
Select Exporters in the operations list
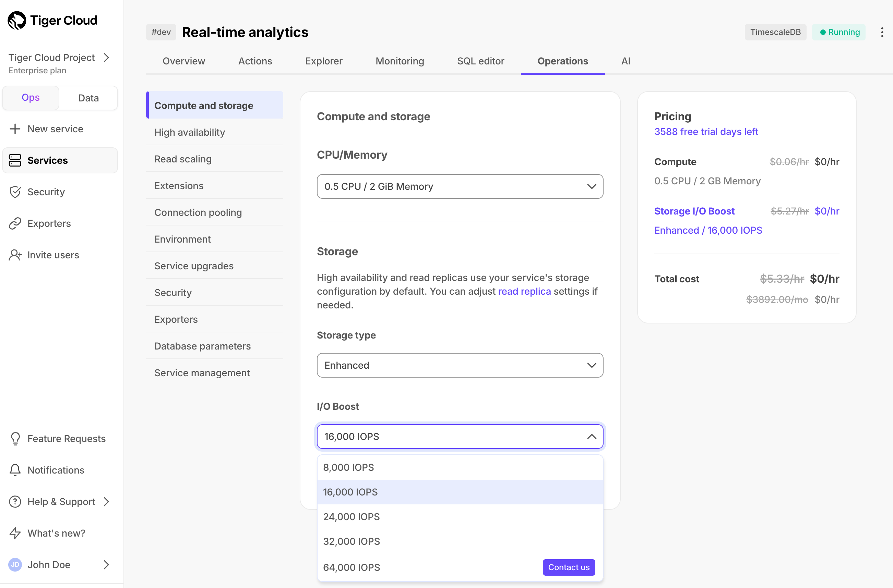tap(215, 319)
